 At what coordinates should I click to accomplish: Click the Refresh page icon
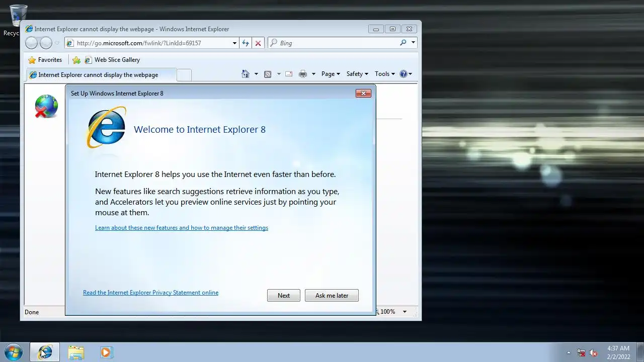(x=246, y=43)
